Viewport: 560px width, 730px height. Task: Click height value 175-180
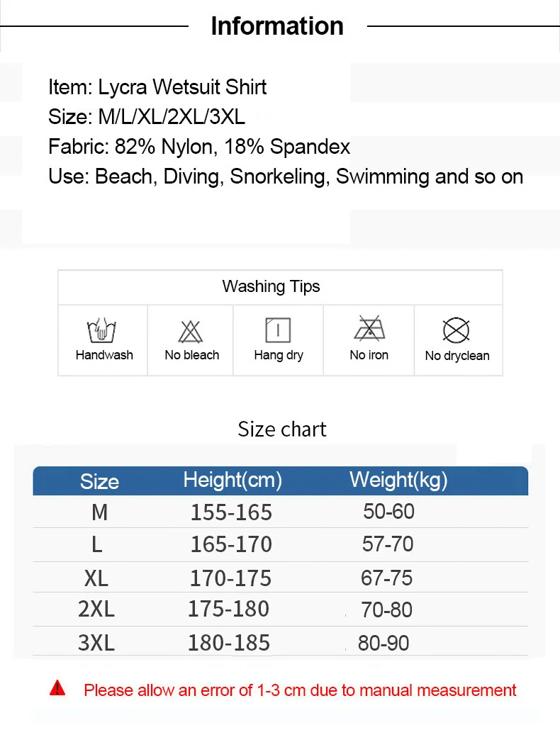click(x=228, y=609)
